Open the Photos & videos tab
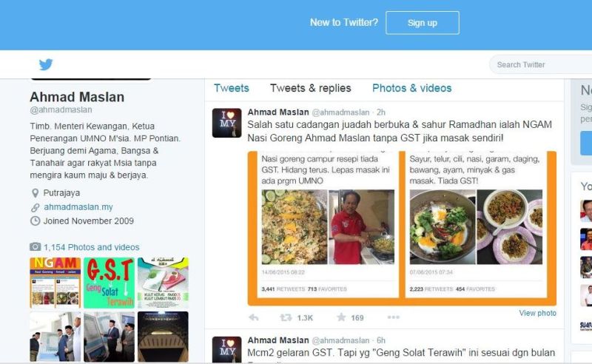 click(412, 88)
